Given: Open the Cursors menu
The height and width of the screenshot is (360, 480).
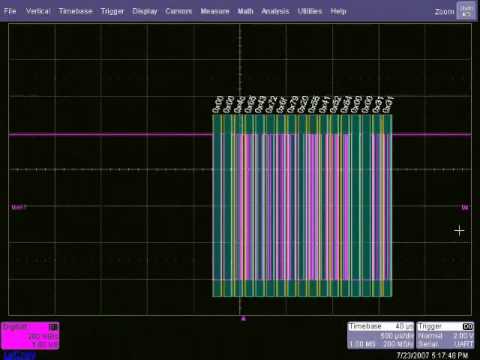Looking at the screenshot, I should pos(179,11).
